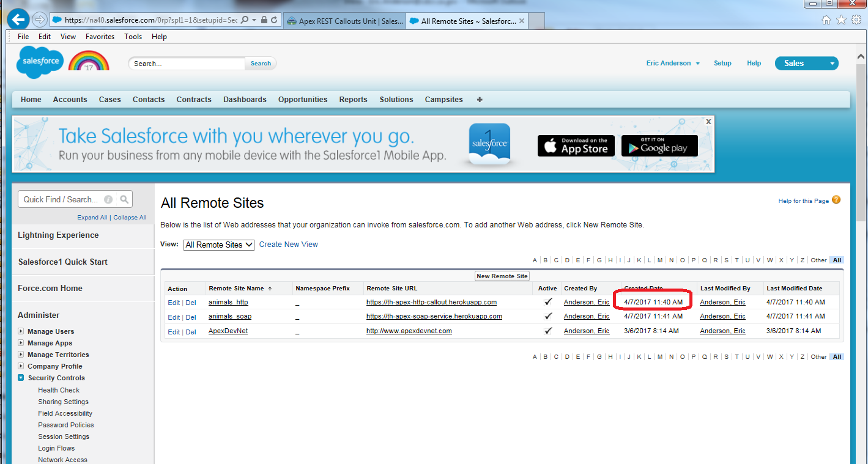
Task: Click the Quick Find magnifier icon
Action: tap(124, 199)
